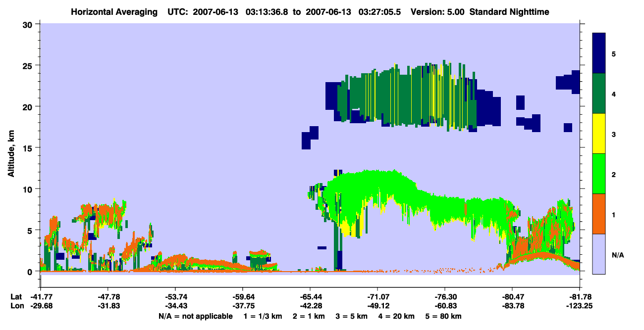The width and height of the screenshot is (644, 330).
Task: Click the '5 = 80 km' key text
Action: [x=444, y=316]
